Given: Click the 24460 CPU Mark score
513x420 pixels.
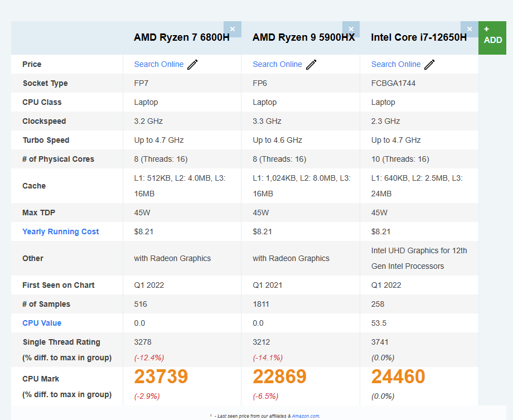Looking at the screenshot, I should click(398, 376).
